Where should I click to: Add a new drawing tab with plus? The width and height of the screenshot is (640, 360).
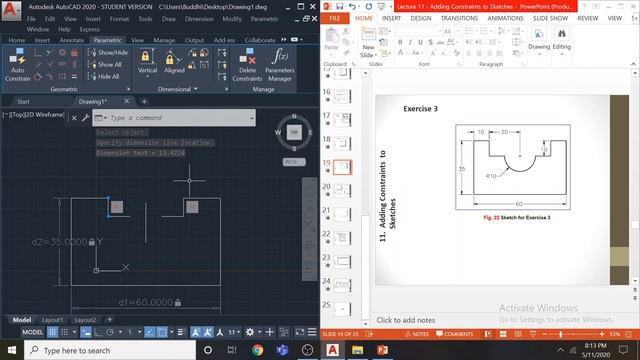(144, 101)
